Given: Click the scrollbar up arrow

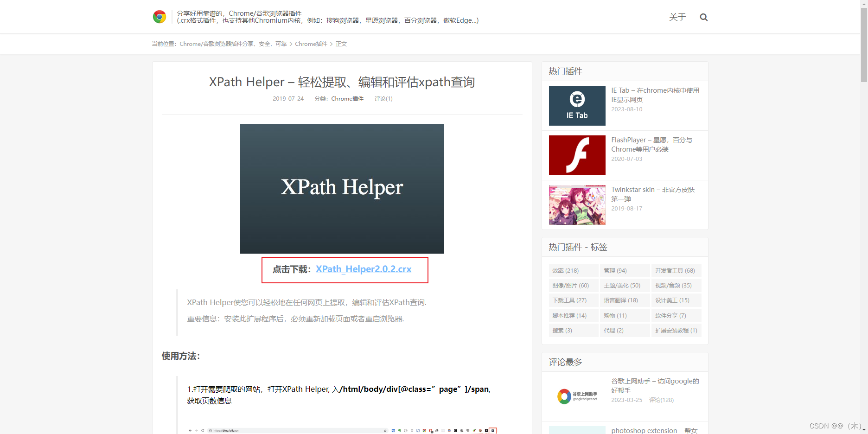Looking at the screenshot, I should click(x=864, y=3).
